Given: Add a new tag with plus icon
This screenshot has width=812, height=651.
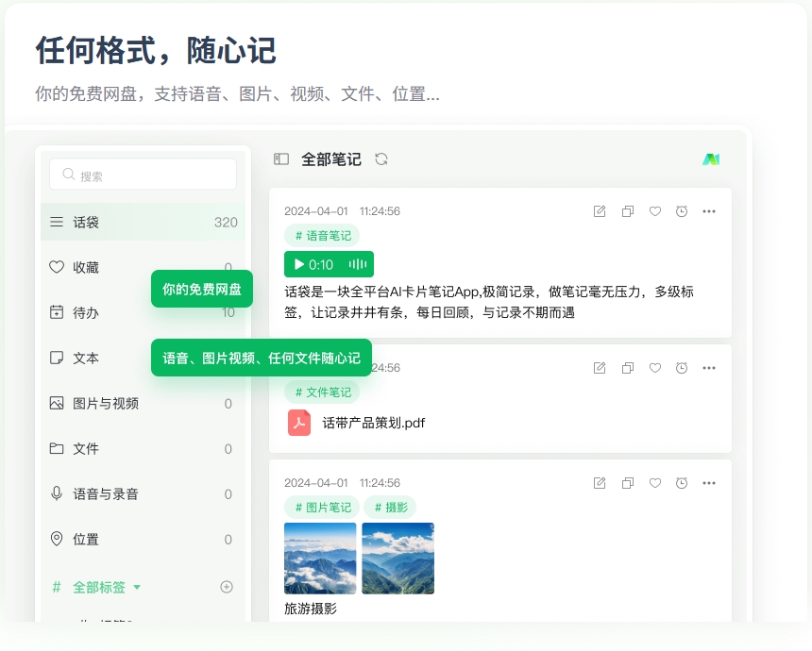Looking at the screenshot, I should click(x=227, y=587).
